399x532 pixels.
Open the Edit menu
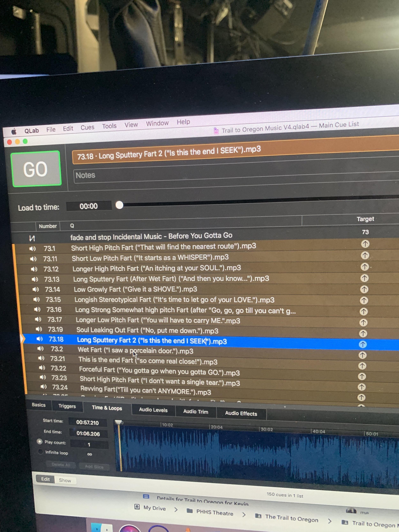tap(68, 128)
